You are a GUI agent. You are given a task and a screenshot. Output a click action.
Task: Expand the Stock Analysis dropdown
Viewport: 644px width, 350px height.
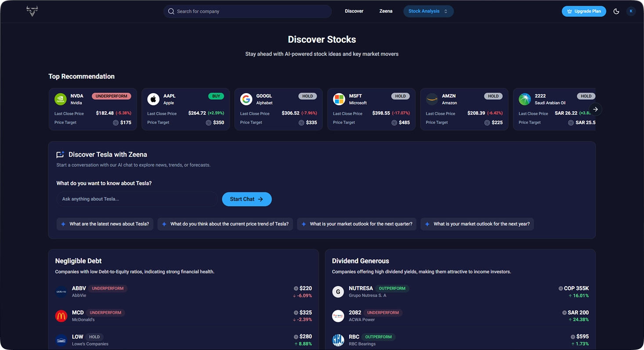click(x=428, y=11)
